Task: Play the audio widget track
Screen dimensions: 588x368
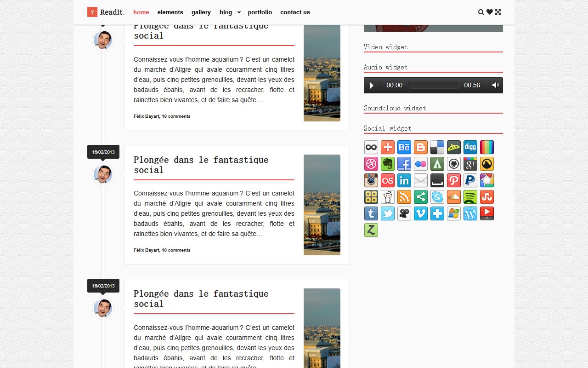Action: 372,85
